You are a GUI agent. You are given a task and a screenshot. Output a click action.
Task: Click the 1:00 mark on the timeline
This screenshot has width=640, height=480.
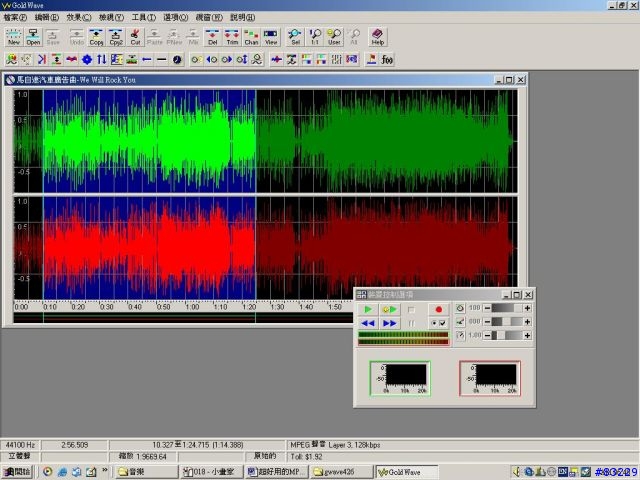click(x=193, y=307)
